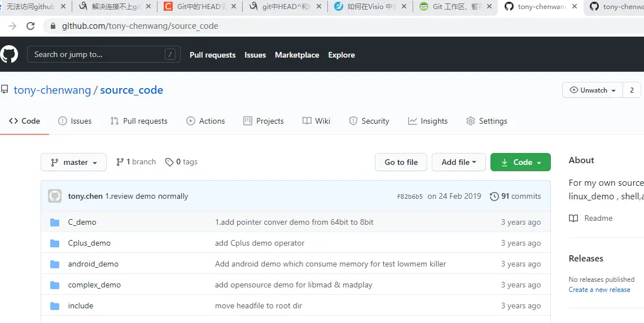Select the Security repository tab
Image resolution: width=644 pixels, height=323 pixels.
pos(369,121)
